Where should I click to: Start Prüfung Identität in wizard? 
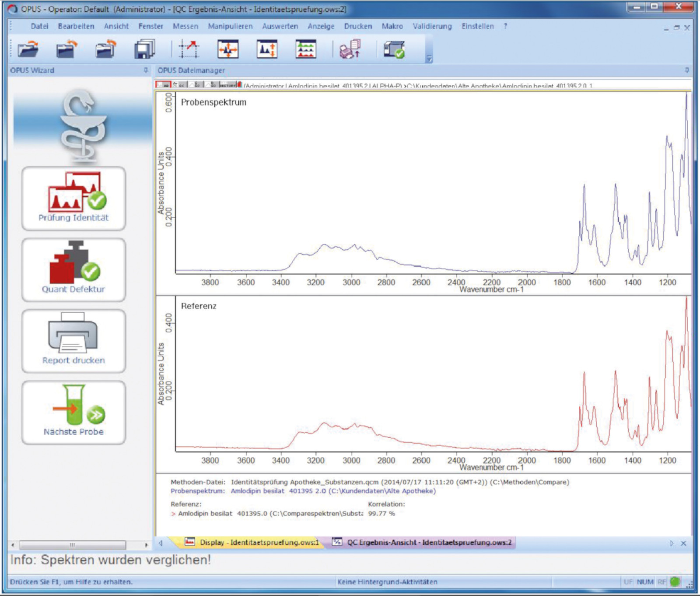click(73, 199)
